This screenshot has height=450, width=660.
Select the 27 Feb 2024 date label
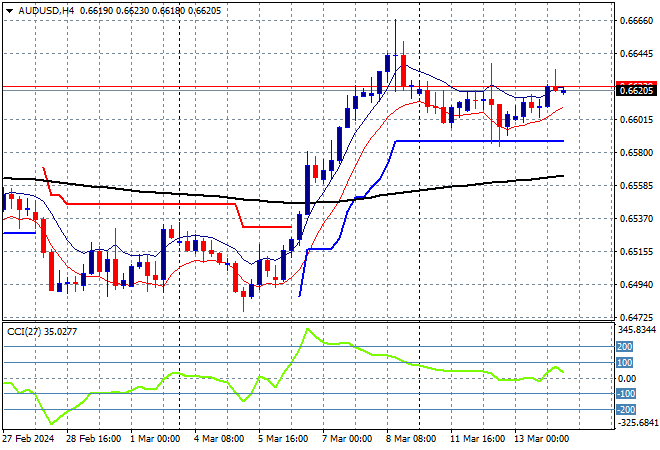30,438
